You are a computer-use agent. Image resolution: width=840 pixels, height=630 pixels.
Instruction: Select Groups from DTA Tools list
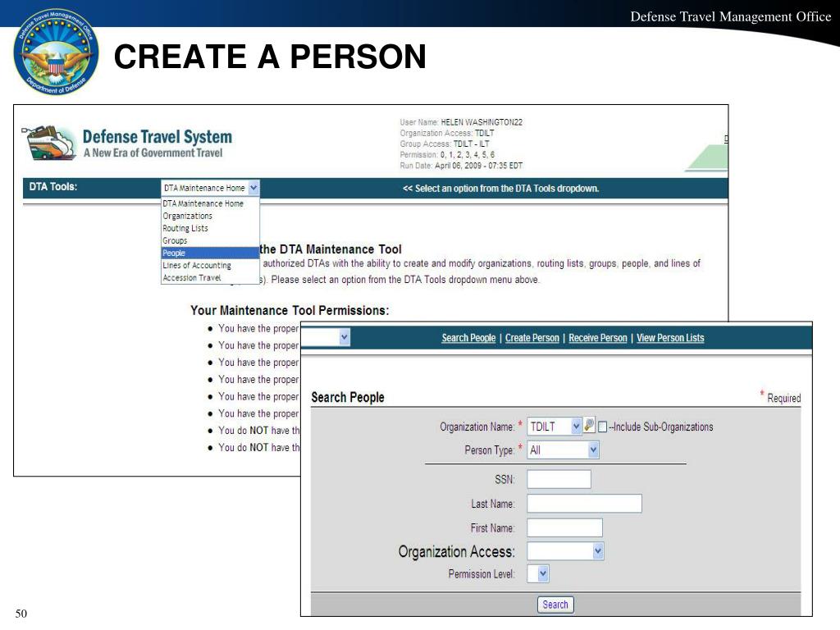pos(176,240)
